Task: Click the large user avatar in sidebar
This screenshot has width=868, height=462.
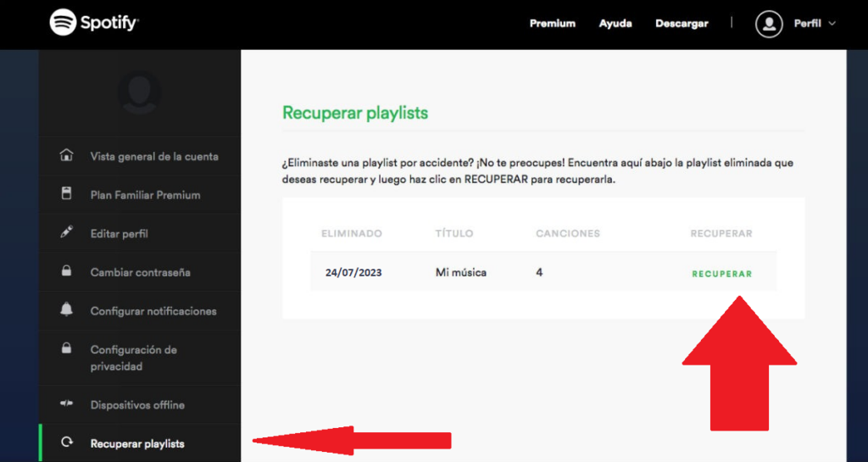Action: tap(139, 92)
